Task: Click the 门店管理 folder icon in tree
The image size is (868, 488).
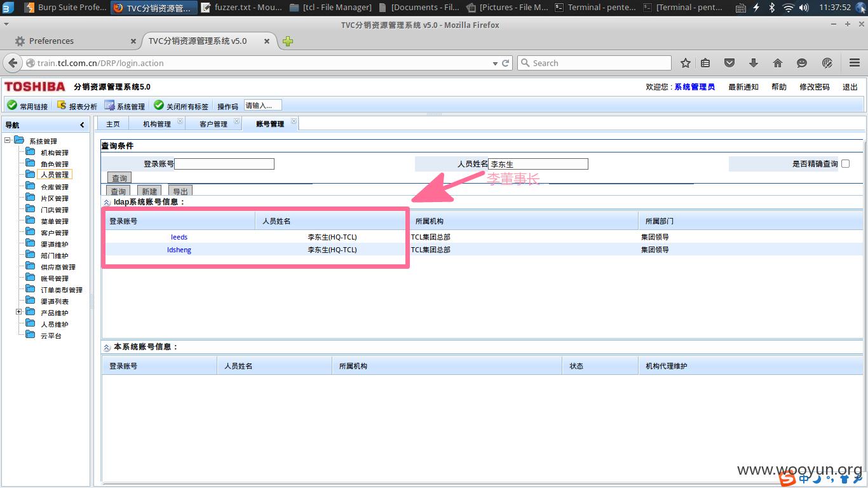Action: [30, 209]
